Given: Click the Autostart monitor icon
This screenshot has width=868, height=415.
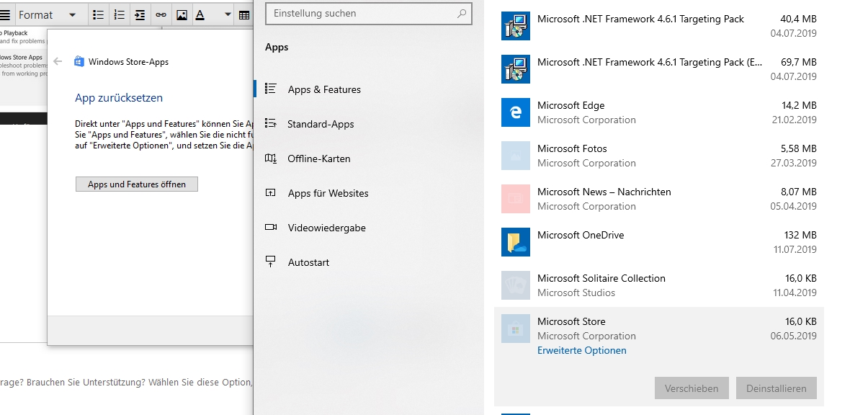Looking at the screenshot, I should pyautogui.click(x=271, y=262).
